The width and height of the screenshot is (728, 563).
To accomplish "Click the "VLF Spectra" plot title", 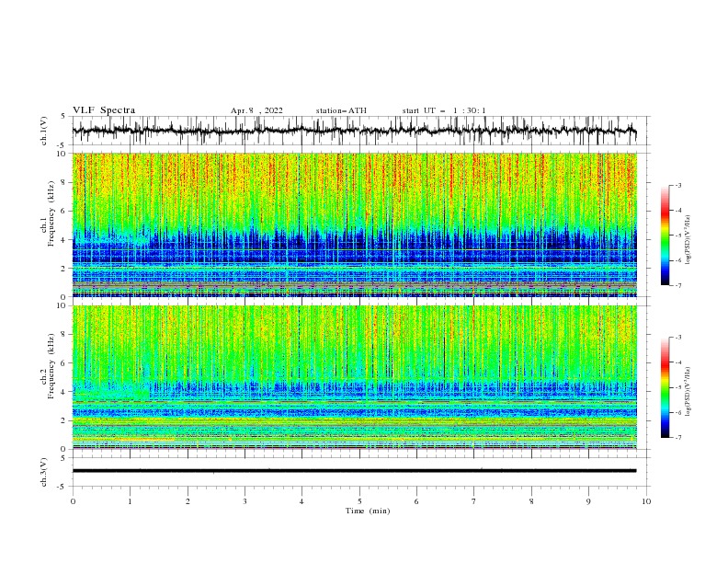I will coord(104,110).
